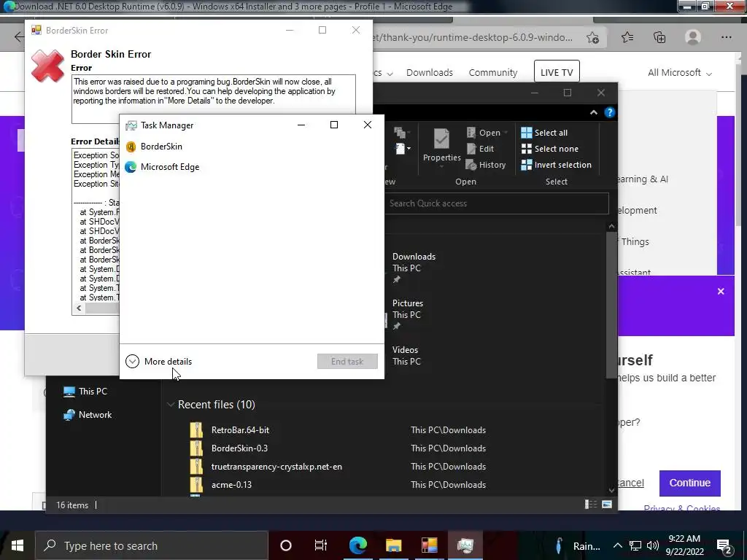Open Edge collections icon
The image size is (747, 560).
(x=659, y=37)
